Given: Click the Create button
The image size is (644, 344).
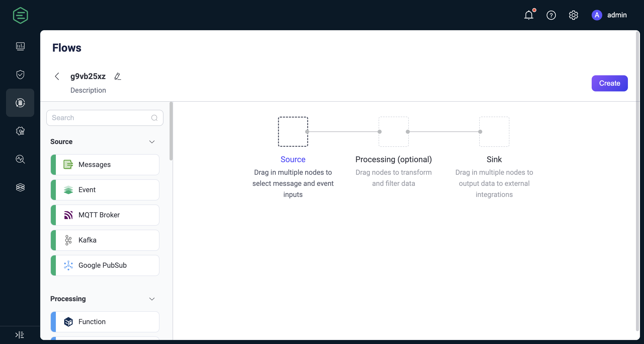Looking at the screenshot, I should point(609,83).
